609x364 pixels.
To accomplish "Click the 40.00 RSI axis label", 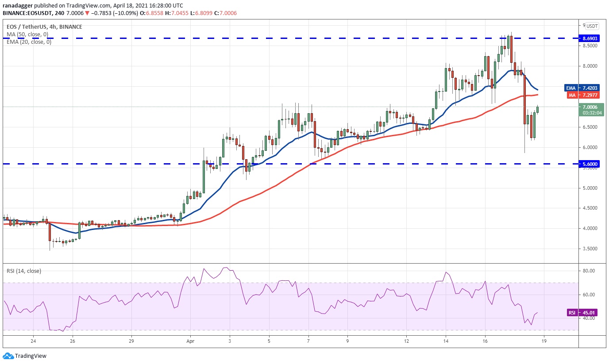I will click(x=588, y=318).
